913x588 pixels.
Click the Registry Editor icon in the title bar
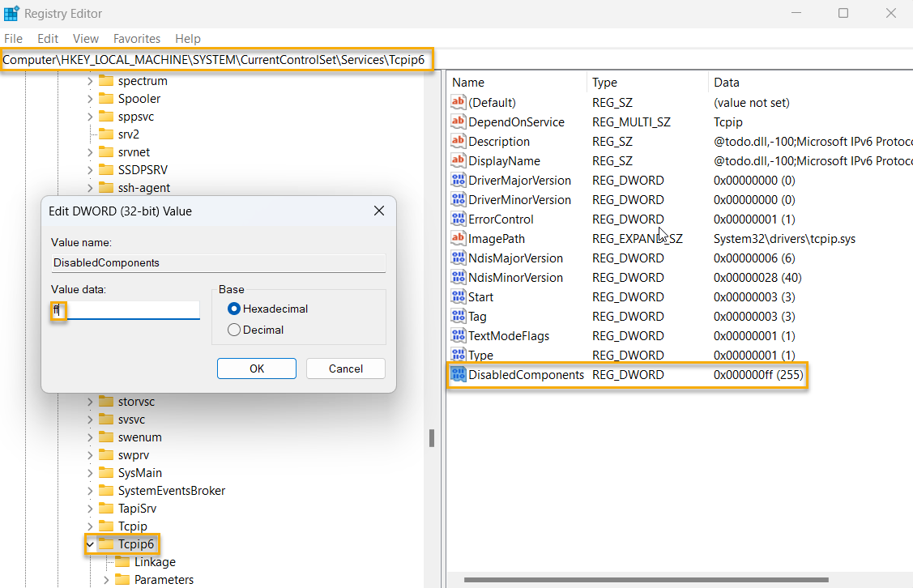(13, 13)
